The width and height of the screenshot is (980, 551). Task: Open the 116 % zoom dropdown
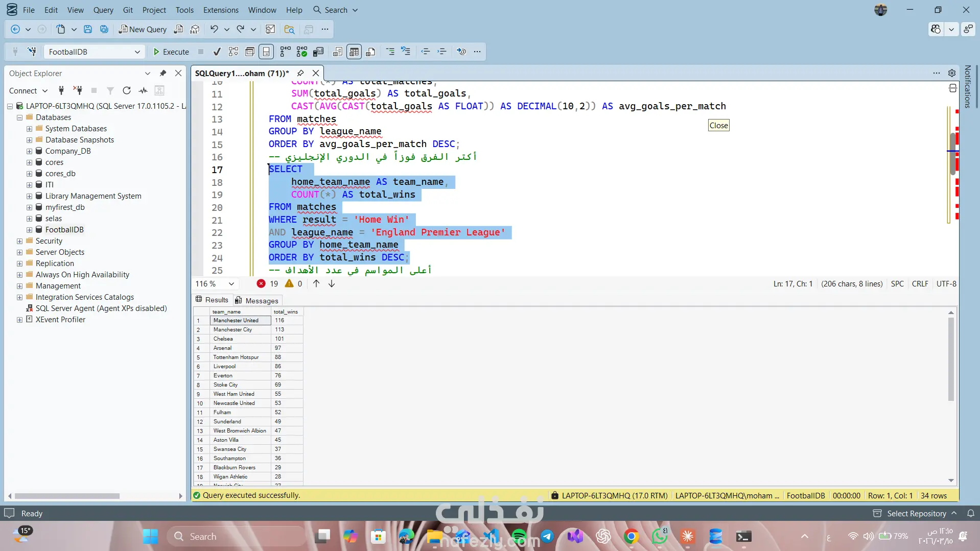coord(231,284)
